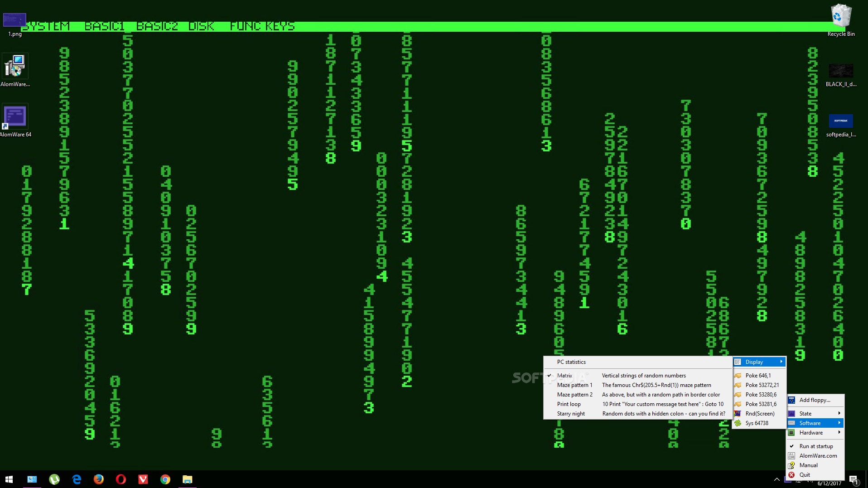Quit the application via Quit entry

click(815, 474)
